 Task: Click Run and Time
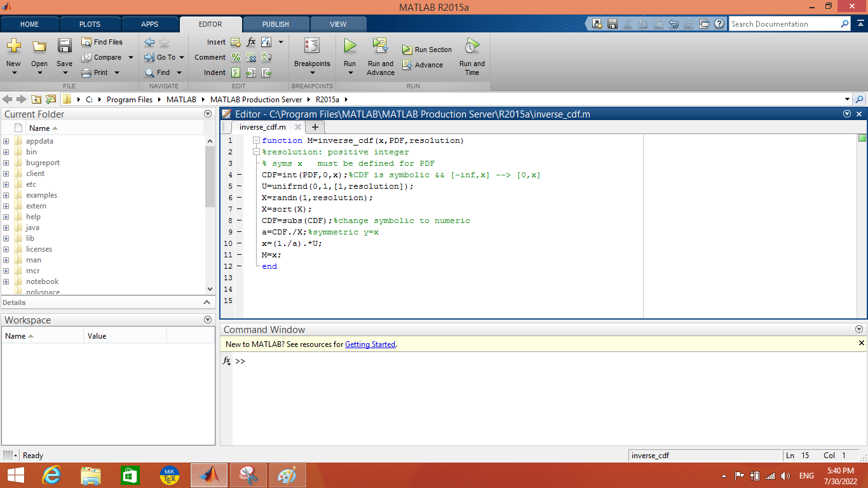pos(471,57)
